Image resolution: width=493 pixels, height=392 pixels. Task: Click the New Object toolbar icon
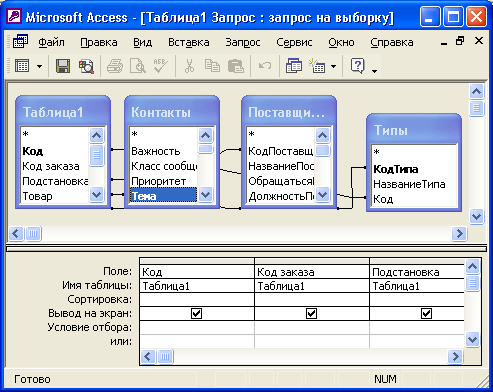tap(317, 66)
